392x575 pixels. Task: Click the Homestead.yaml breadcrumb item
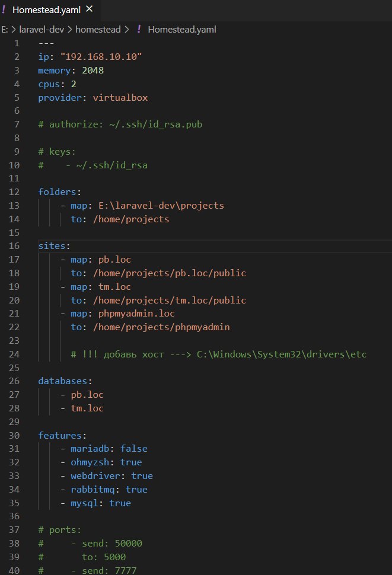(182, 29)
